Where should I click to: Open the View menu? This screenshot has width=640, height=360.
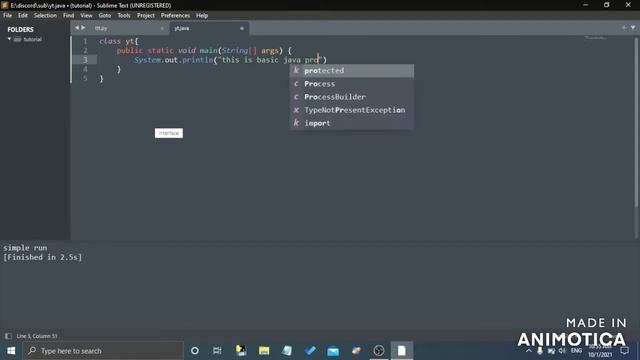(x=86, y=16)
